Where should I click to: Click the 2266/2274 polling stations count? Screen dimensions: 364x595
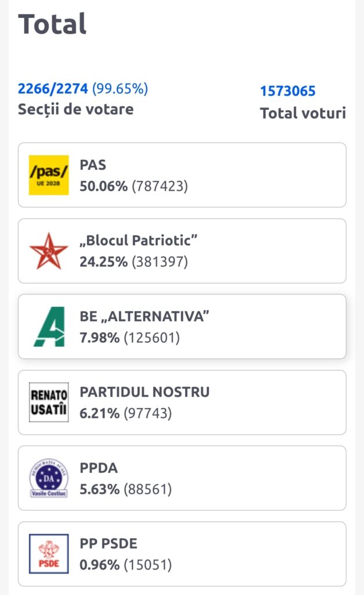coord(53,89)
